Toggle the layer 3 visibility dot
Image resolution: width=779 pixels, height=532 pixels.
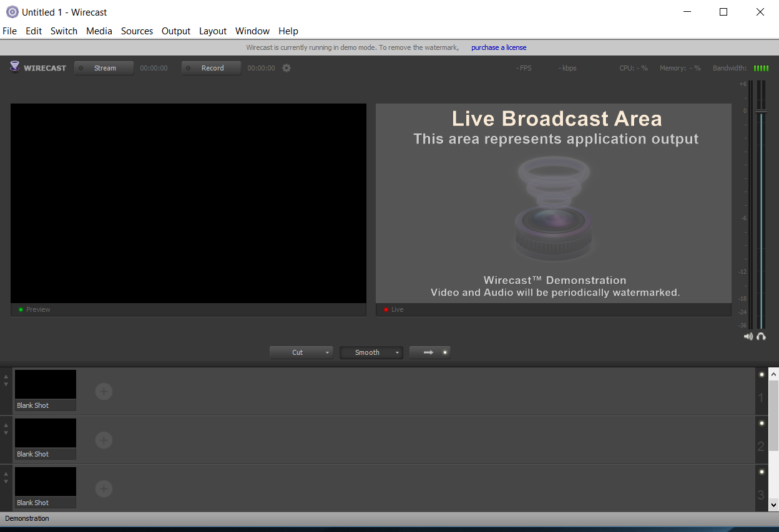pyautogui.click(x=762, y=472)
